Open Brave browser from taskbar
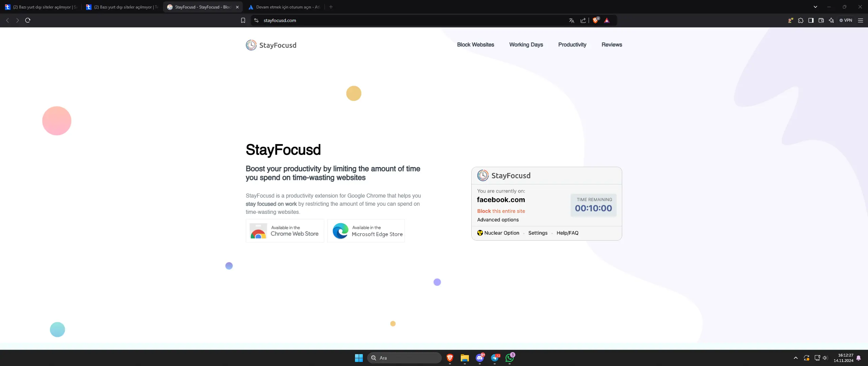868x366 pixels. [450, 358]
